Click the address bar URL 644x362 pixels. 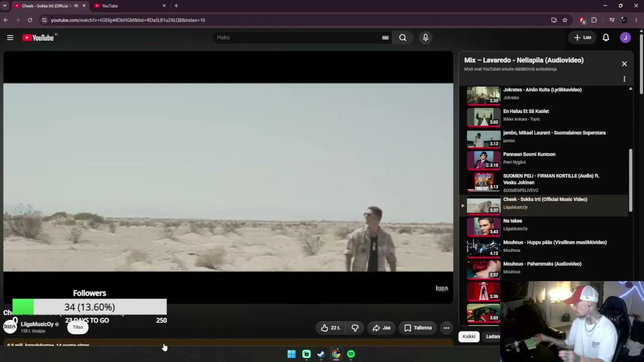[x=128, y=20]
